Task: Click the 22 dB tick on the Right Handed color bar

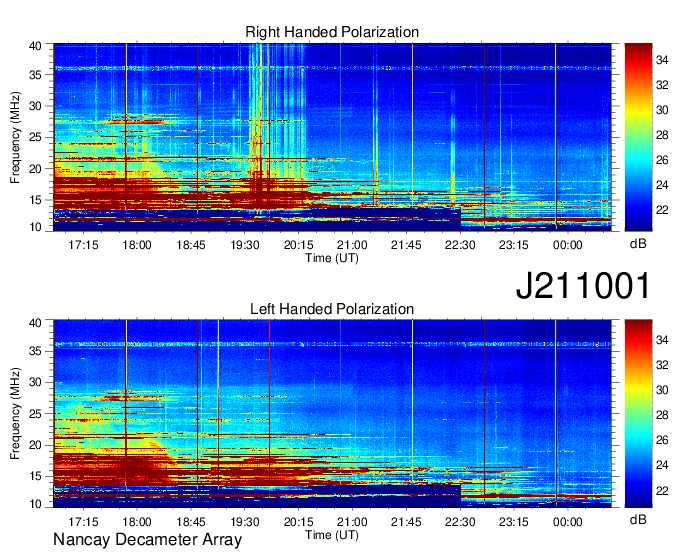Action: [662, 210]
